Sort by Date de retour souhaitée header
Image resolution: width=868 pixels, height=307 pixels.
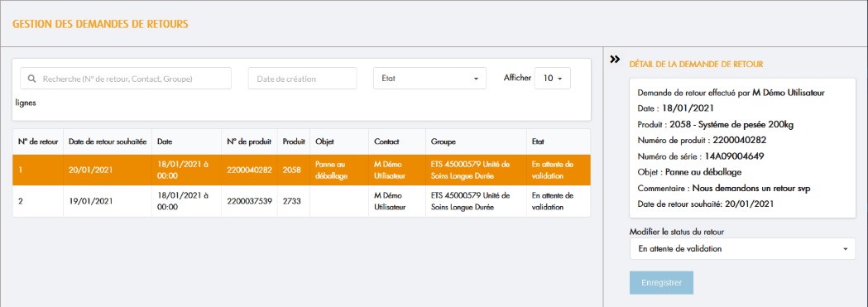point(108,142)
